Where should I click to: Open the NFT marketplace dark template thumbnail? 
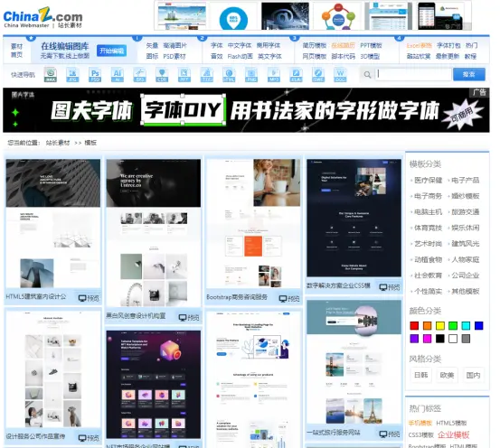click(x=154, y=384)
